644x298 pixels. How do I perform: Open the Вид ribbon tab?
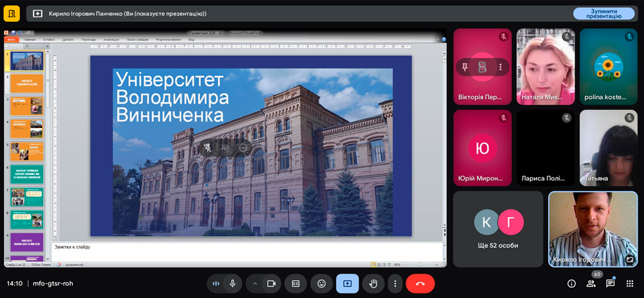191,39
